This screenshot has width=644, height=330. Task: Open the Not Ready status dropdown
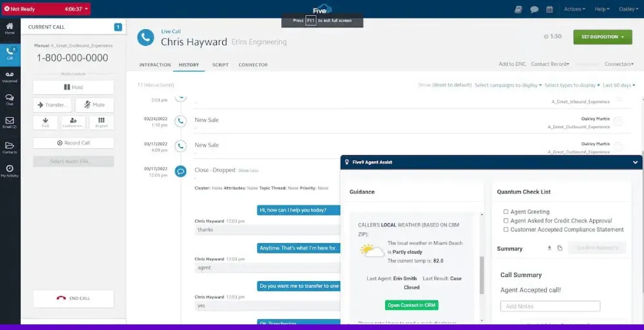46,8
